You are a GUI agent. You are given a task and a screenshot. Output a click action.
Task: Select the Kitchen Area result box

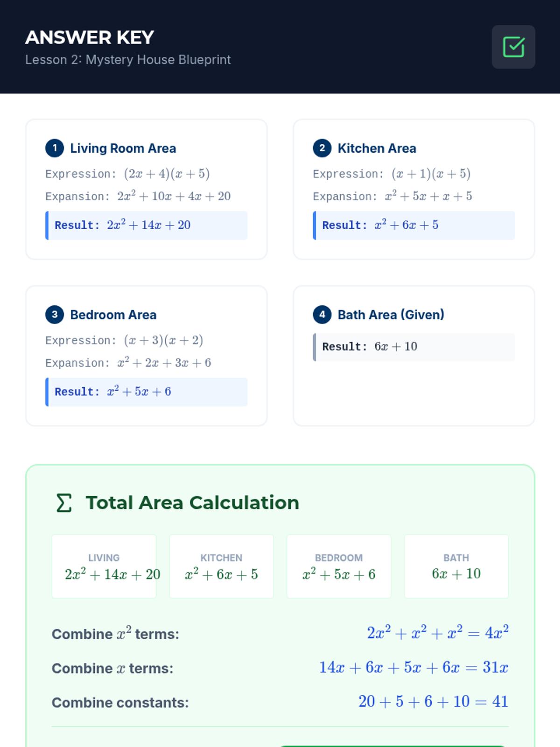pos(414,226)
